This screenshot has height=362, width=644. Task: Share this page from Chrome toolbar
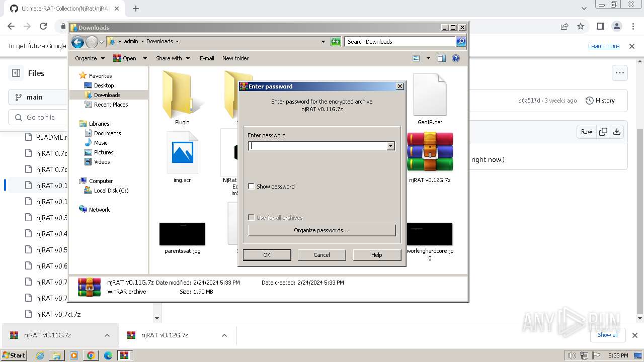tap(565, 27)
